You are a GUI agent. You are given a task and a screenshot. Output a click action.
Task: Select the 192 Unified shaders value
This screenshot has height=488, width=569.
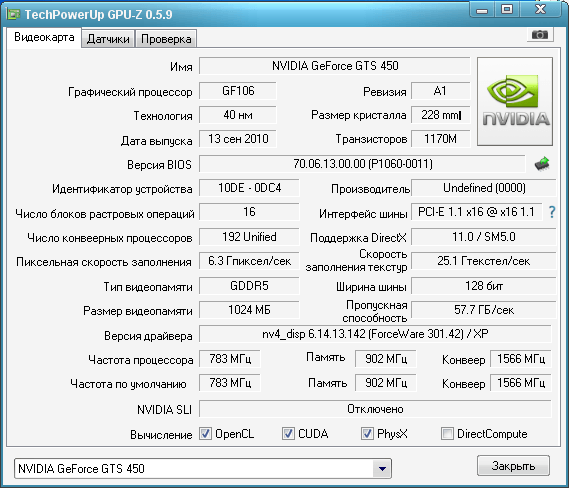point(249,237)
